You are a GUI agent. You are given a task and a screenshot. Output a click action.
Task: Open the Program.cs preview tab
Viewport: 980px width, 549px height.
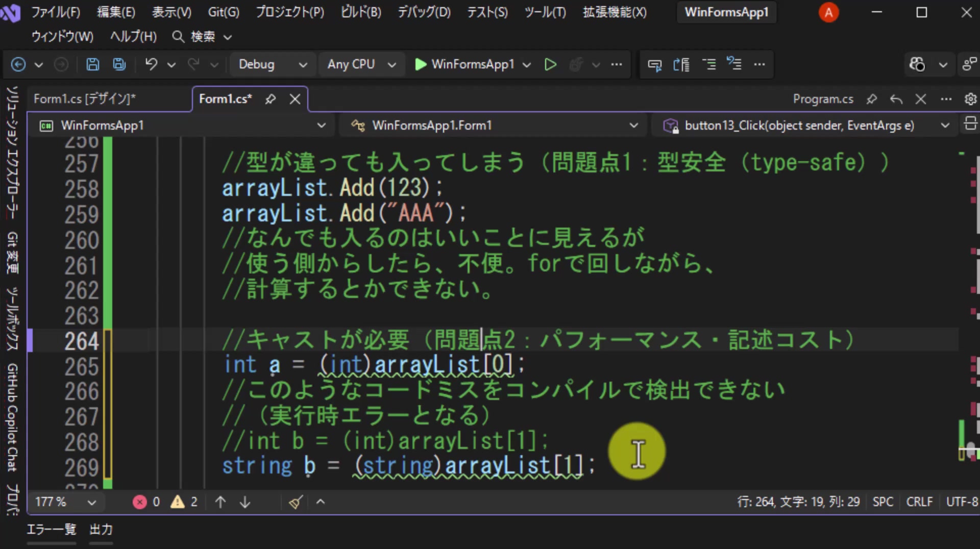[x=823, y=99]
